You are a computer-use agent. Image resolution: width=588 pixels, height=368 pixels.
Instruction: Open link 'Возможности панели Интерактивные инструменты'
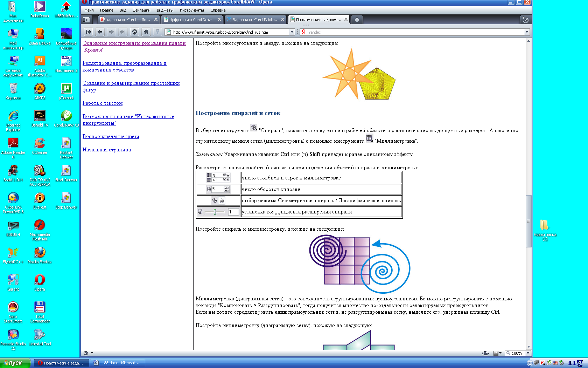pyautogui.click(x=128, y=120)
